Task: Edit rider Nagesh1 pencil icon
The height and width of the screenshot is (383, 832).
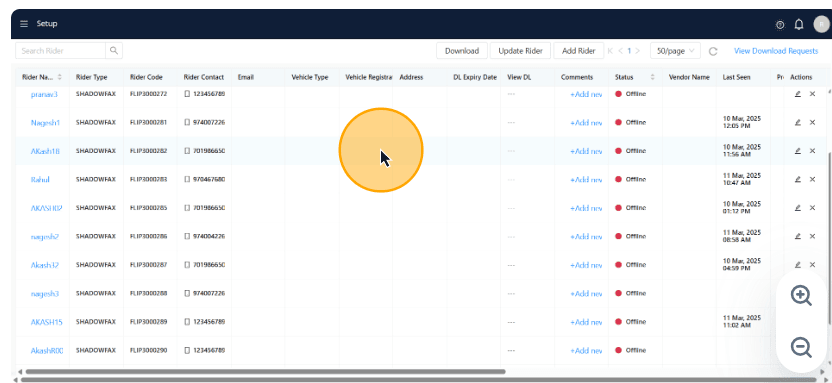Action: click(798, 122)
